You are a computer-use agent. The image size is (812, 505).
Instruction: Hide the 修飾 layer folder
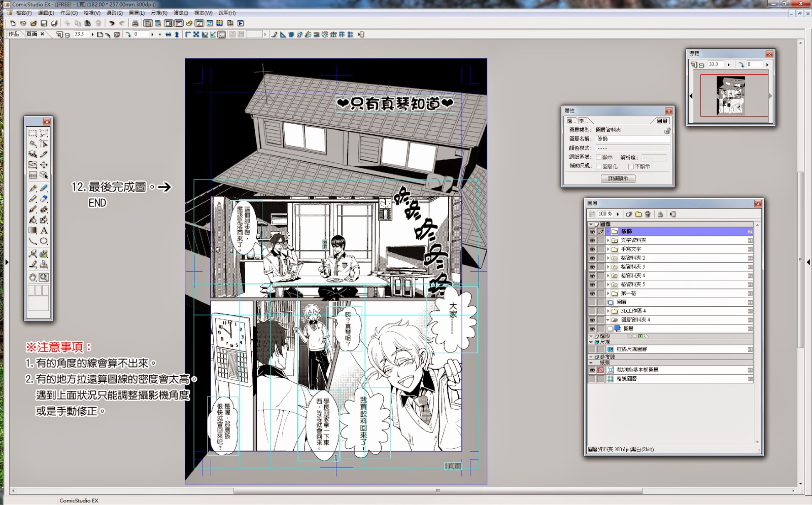(592, 231)
